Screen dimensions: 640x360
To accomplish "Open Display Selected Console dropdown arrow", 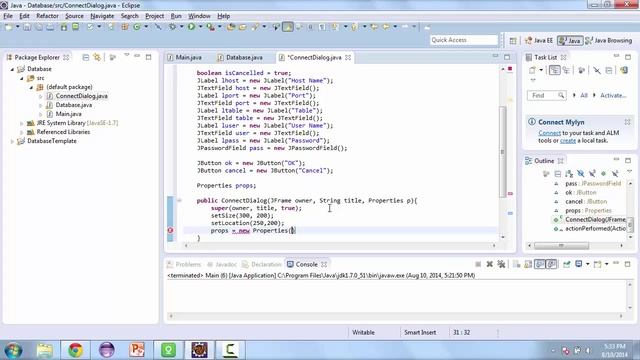I will point(588,264).
